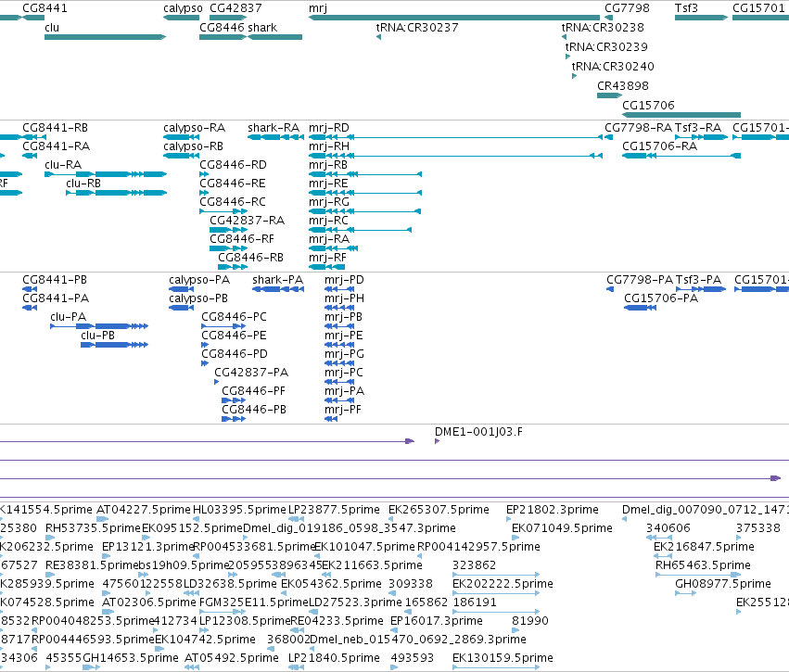This screenshot has height=672, width=789.
Task: Select the mrj gene span bar
Action: (x=454, y=18)
